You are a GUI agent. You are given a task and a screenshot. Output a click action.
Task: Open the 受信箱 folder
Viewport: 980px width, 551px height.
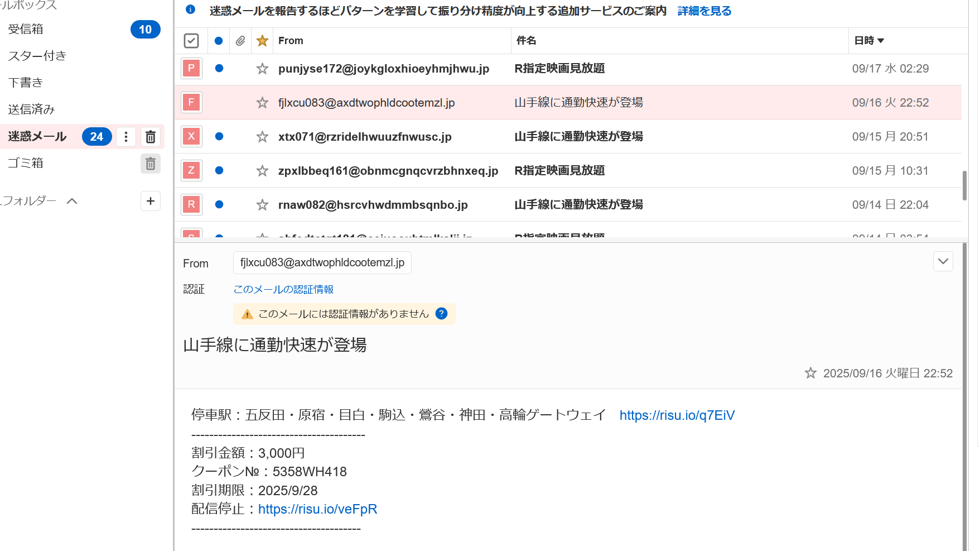point(26,29)
